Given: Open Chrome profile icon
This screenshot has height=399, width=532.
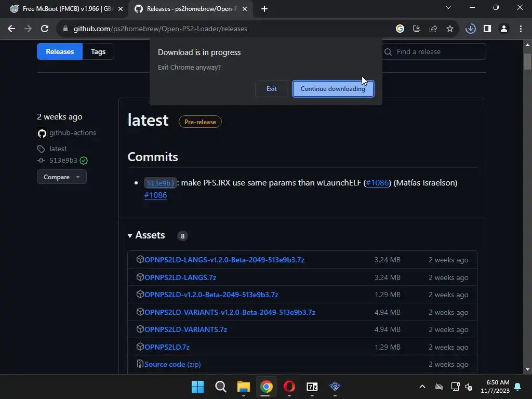Looking at the screenshot, I should [x=504, y=29].
